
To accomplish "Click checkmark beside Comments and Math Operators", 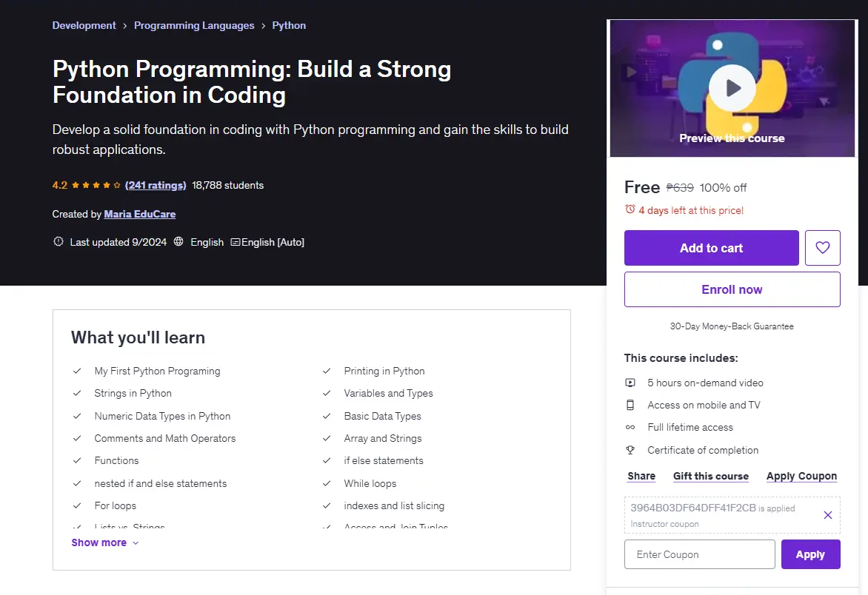I will [77, 438].
